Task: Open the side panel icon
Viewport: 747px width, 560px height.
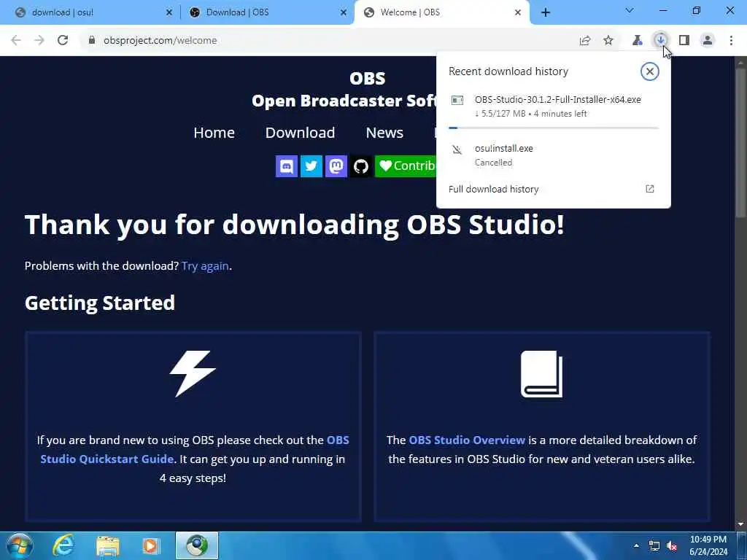Action: point(684,41)
